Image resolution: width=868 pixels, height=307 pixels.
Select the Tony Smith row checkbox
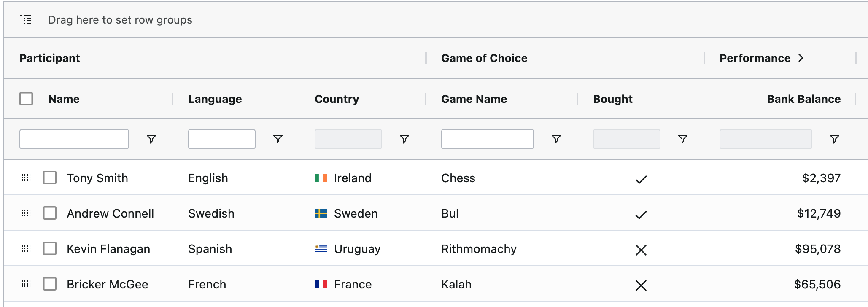pos(50,178)
